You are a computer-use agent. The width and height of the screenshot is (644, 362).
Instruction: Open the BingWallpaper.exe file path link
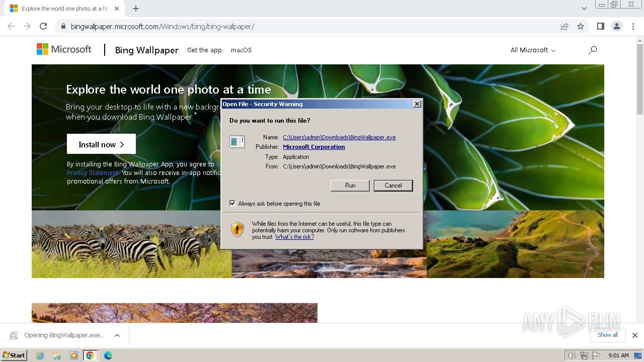click(x=339, y=137)
